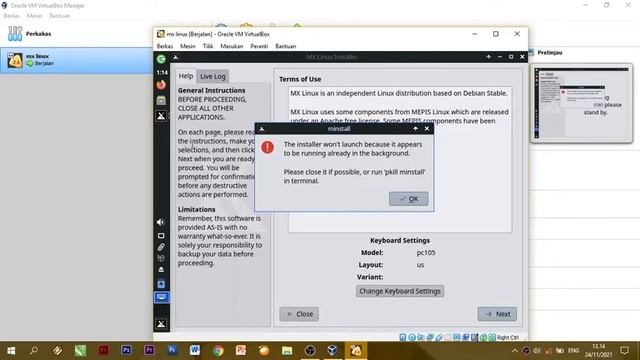Open Bantuan menu in VirtualBox Manager
The image size is (640, 360).
60,16
